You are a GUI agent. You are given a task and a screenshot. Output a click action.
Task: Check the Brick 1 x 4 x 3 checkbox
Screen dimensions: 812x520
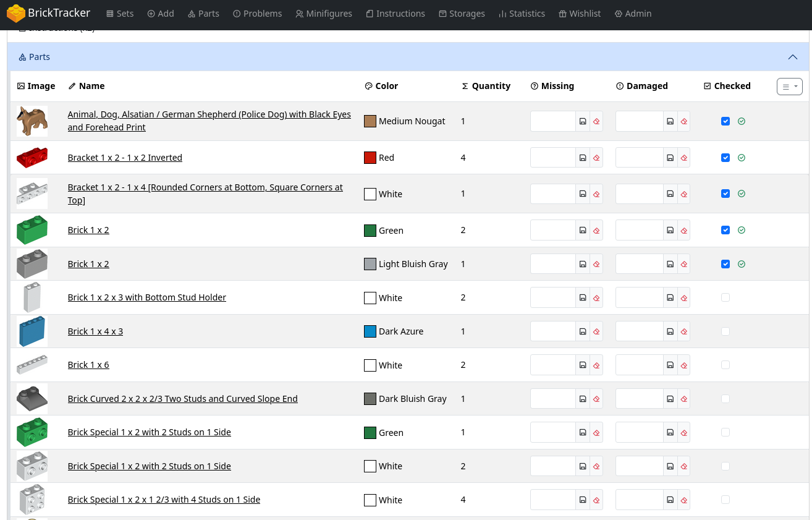(x=725, y=331)
